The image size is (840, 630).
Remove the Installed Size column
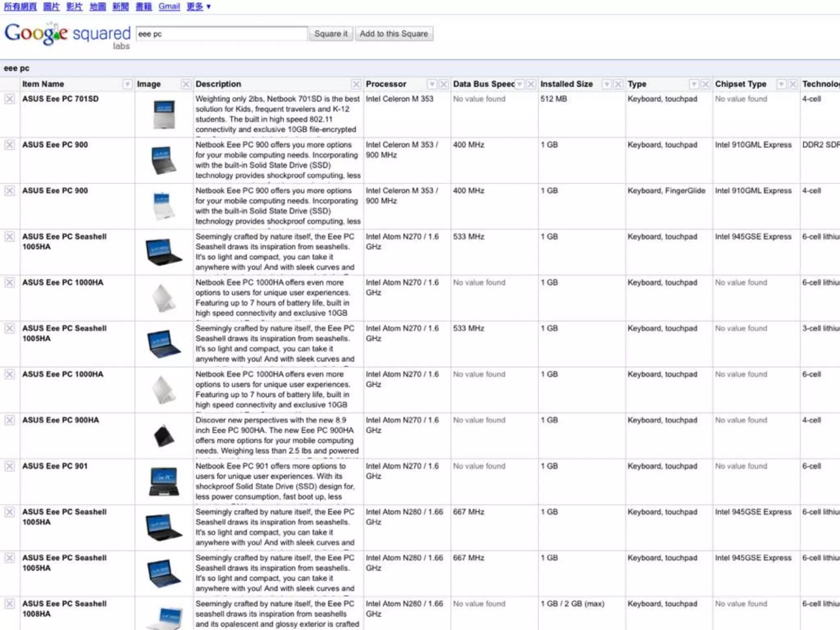pos(618,84)
